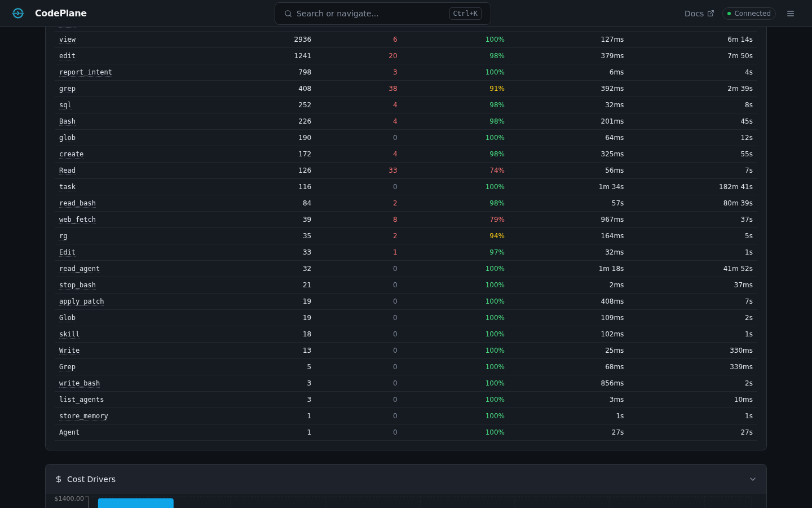Click the CodePlane logo icon

(18, 14)
